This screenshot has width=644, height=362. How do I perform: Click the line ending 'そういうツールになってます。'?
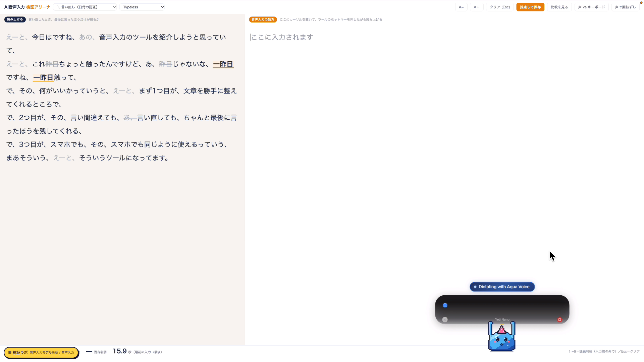(x=88, y=158)
